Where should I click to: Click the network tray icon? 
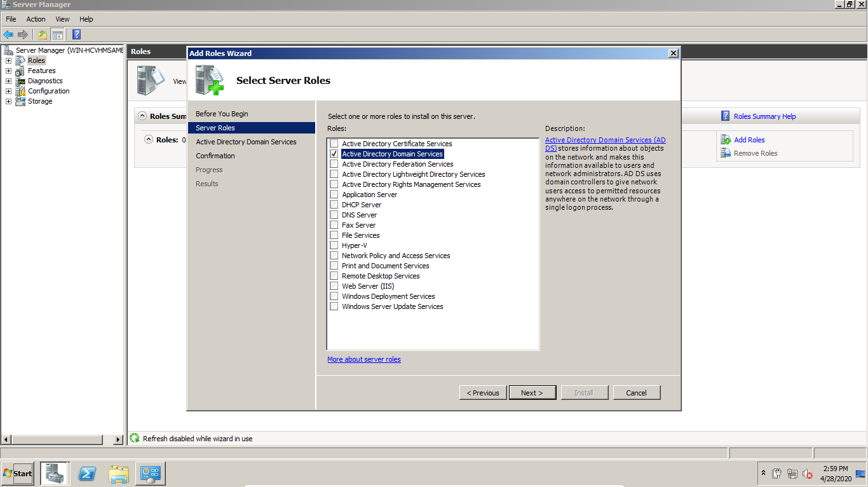click(x=792, y=474)
